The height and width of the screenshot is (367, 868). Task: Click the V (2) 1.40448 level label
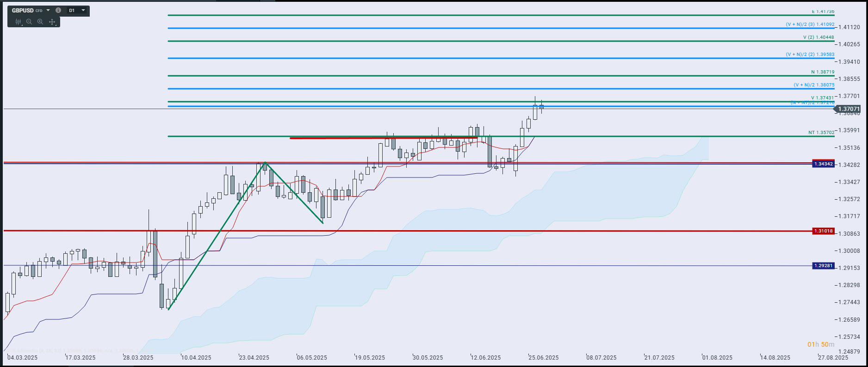click(819, 37)
